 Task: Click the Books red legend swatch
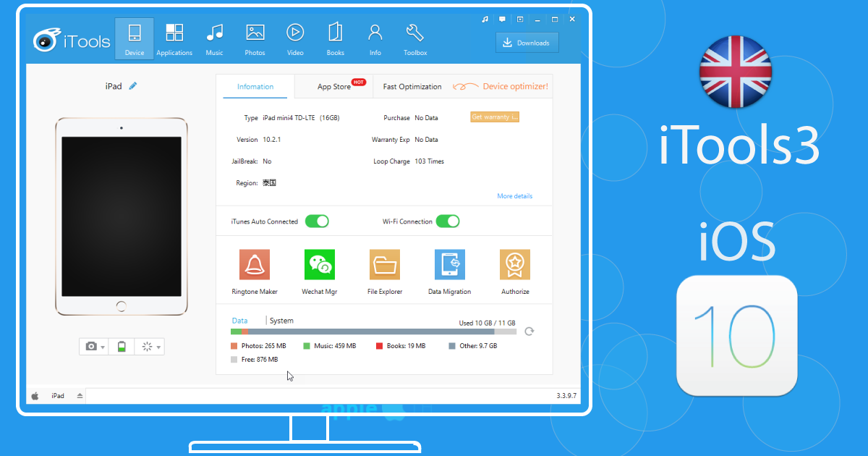point(380,346)
